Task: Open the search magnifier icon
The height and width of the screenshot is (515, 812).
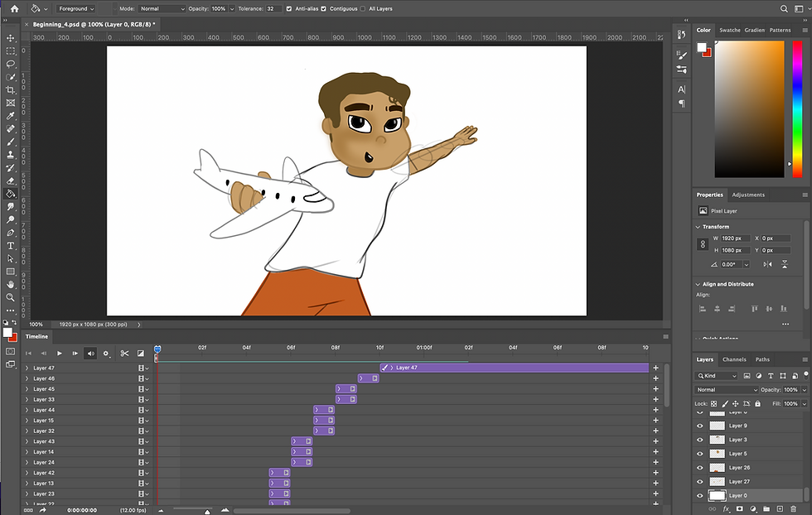Action: 784,9
